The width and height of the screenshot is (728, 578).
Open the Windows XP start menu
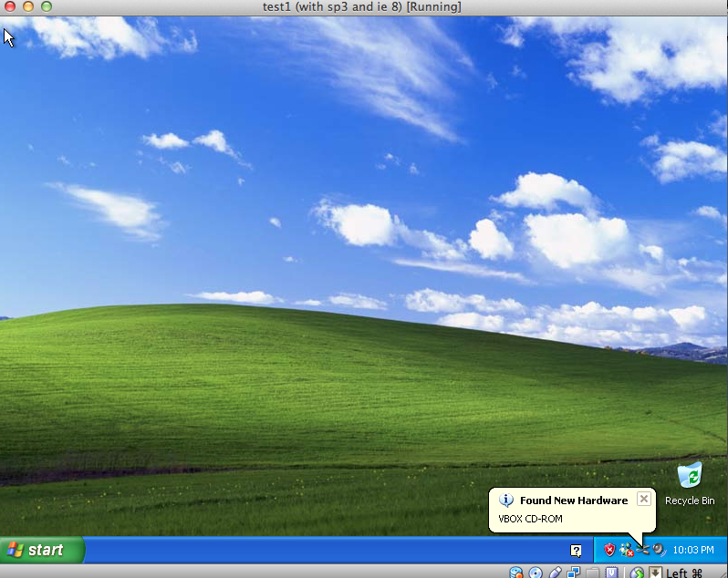(x=42, y=550)
